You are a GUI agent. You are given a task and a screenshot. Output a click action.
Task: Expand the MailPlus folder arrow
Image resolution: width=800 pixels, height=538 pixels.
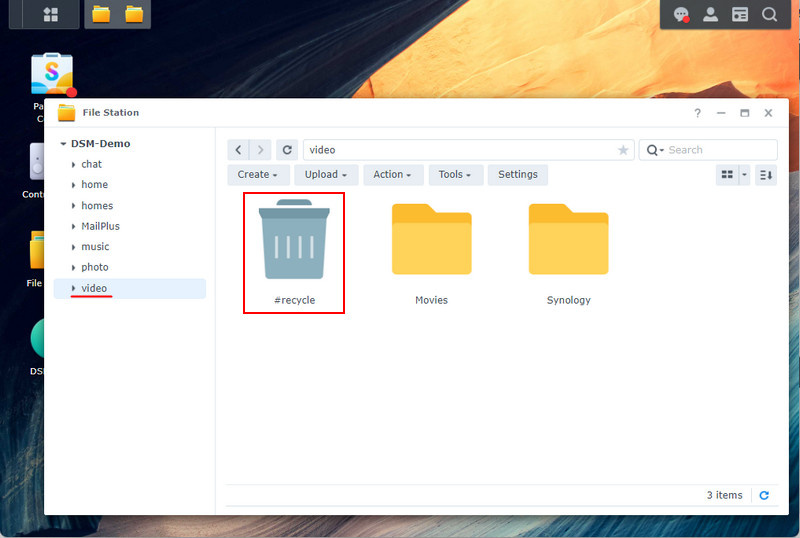[73, 226]
